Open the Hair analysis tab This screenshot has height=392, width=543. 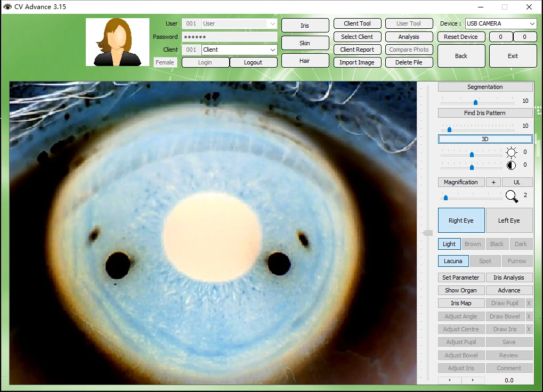tap(305, 60)
